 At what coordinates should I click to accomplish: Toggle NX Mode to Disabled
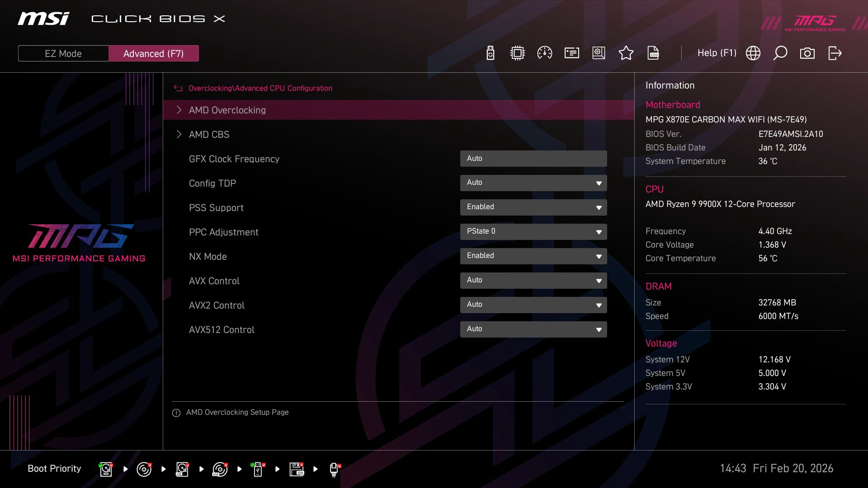pos(533,256)
